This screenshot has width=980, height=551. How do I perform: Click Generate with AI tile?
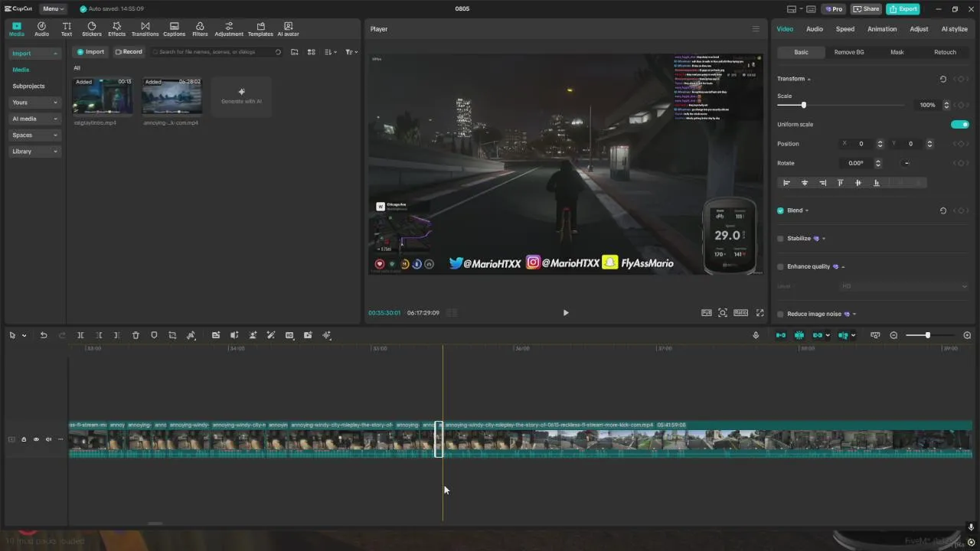pyautogui.click(x=241, y=96)
